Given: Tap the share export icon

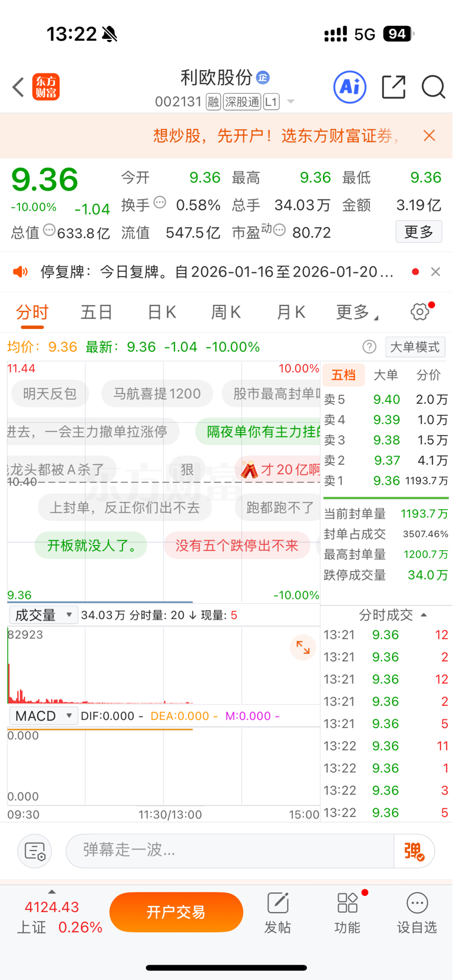Looking at the screenshot, I should pos(394,87).
